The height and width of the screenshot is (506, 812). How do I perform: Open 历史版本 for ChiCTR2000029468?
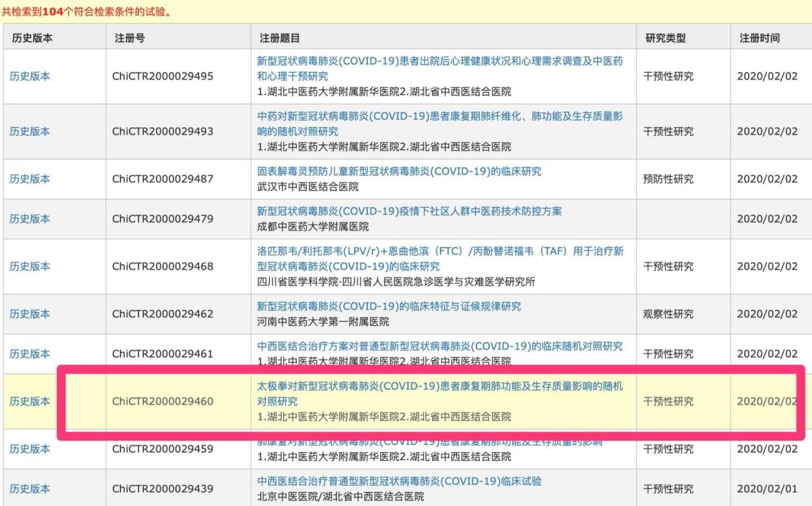click(x=30, y=266)
